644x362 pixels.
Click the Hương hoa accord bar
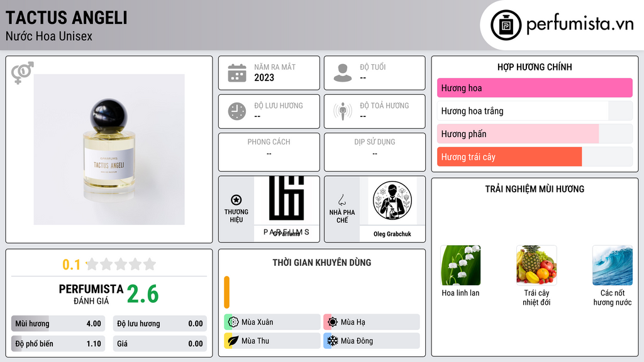tap(535, 88)
